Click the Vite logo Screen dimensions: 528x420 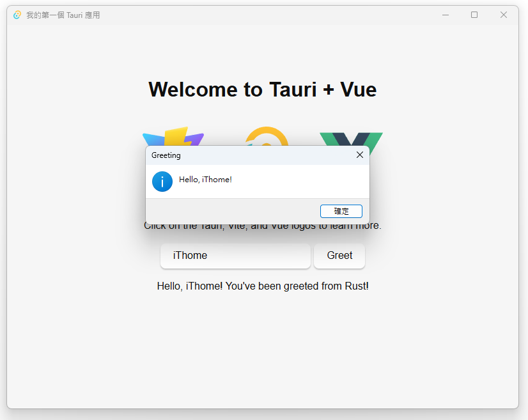point(173,136)
